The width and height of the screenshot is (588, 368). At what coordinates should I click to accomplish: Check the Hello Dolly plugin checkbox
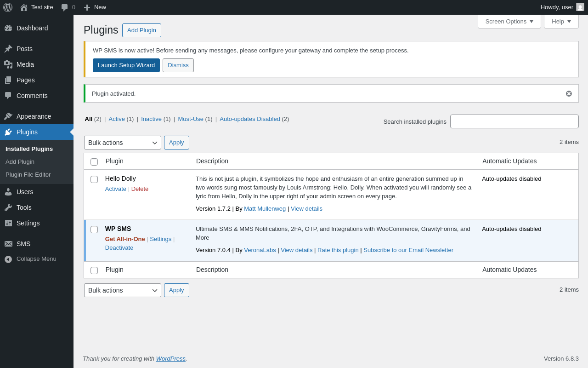[94, 179]
